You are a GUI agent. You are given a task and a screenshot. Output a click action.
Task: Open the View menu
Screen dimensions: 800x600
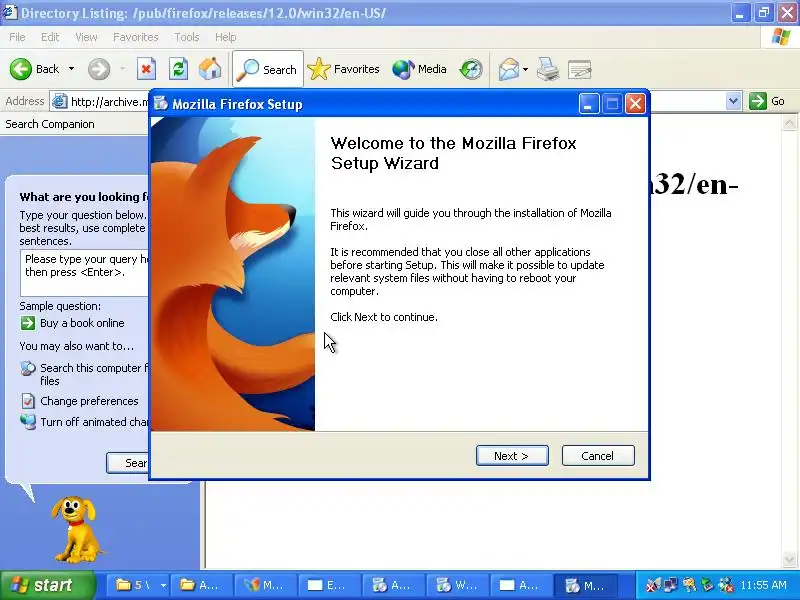[x=86, y=37]
